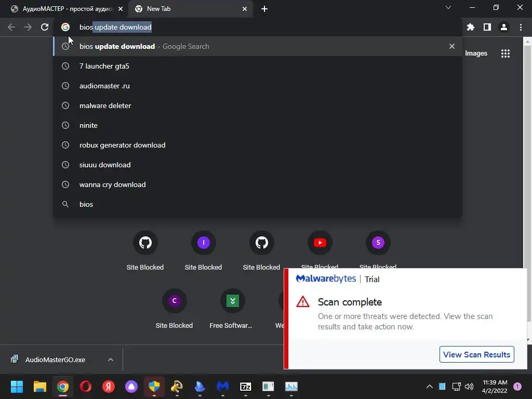Open the megaphone app in the taskbar
Viewport: 532px width, 399px height.
click(177, 387)
